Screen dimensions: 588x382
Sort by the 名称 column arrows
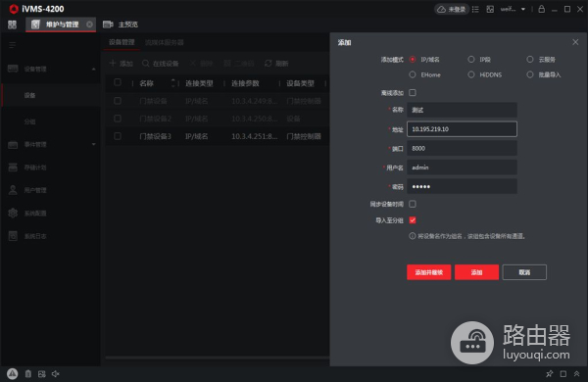tap(172, 83)
